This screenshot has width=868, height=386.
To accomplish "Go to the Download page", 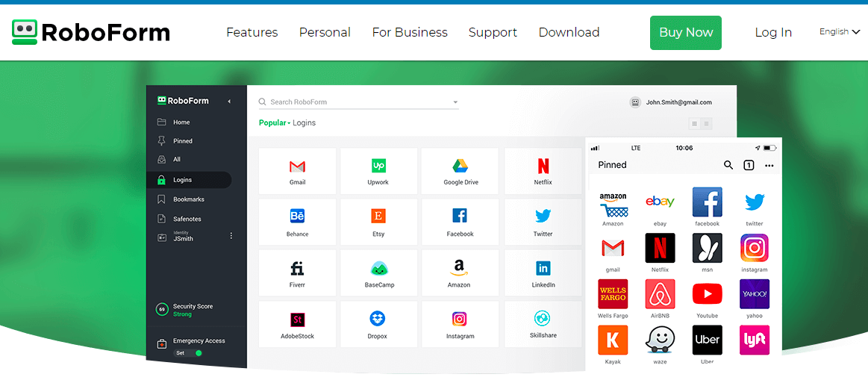I will click(569, 33).
